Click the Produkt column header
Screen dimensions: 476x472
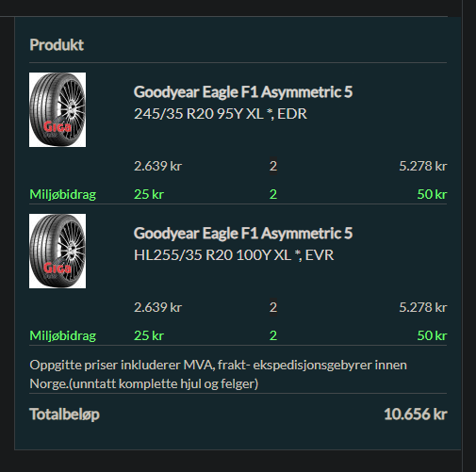coord(57,45)
